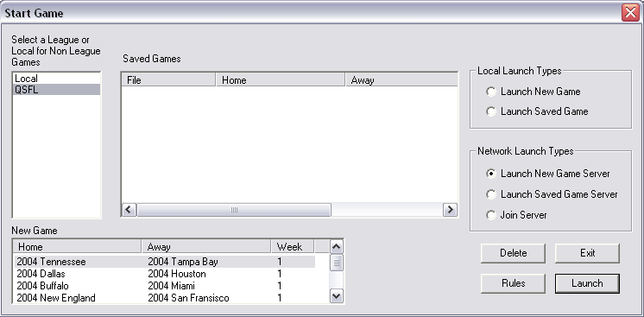This screenshot has height=317, width=644.
Task: Sort New Game list by Week header
Action: pyautogui.click(x=293, y=247)
